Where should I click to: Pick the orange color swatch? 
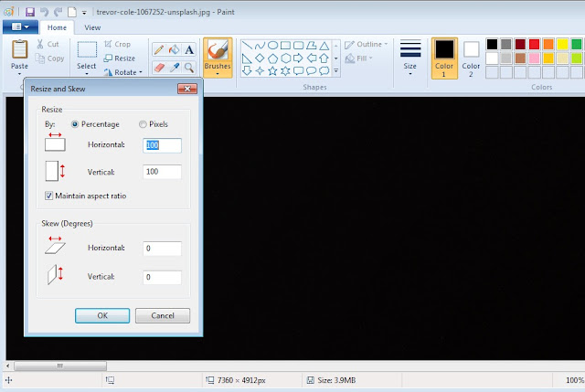(548, 45)
